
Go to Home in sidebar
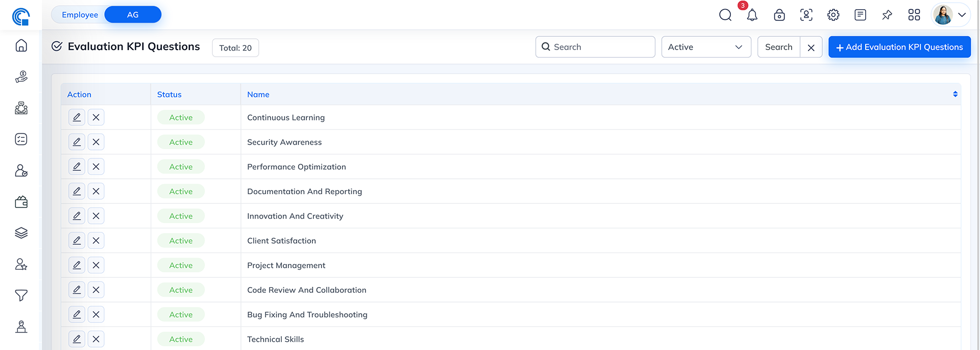(21, 46)
